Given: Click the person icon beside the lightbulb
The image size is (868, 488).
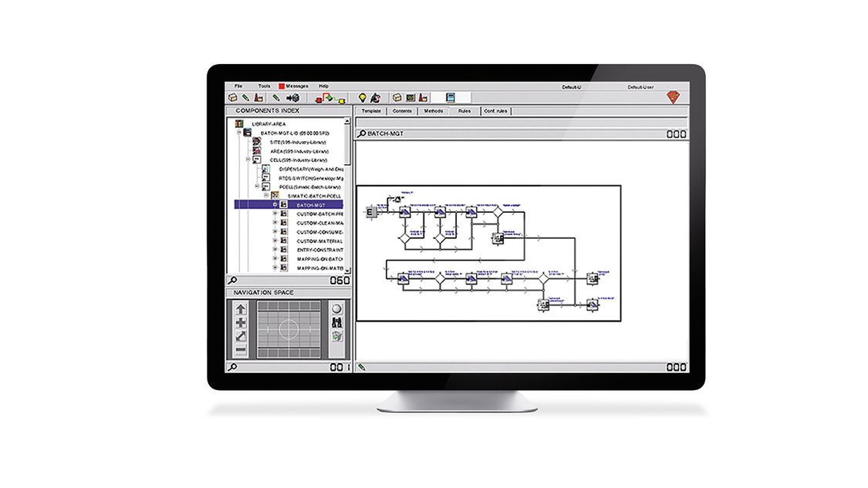Looking at the screenshot, I should [375, 98].
